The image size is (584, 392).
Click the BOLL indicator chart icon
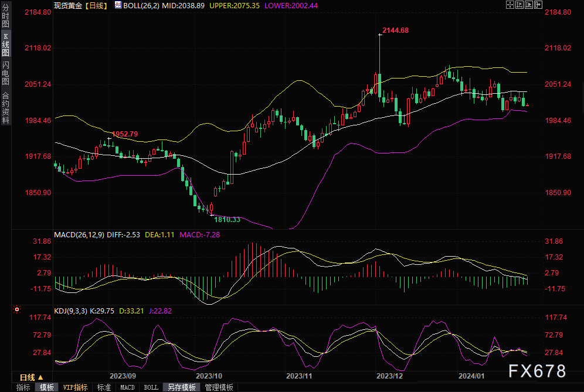tap(118, 5)
